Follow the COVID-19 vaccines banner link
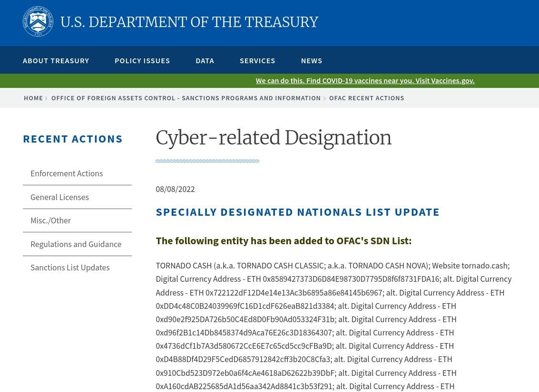 (x=365, y=80)
